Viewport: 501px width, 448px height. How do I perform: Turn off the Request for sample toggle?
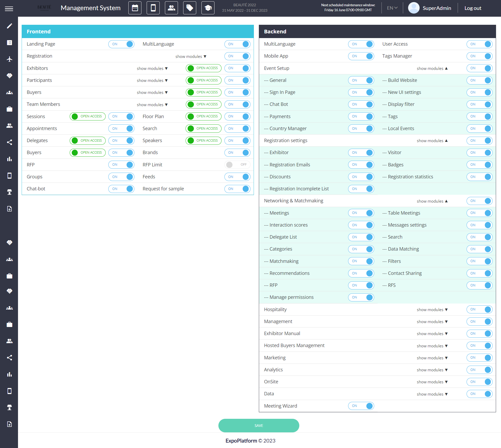click(237, 189)
